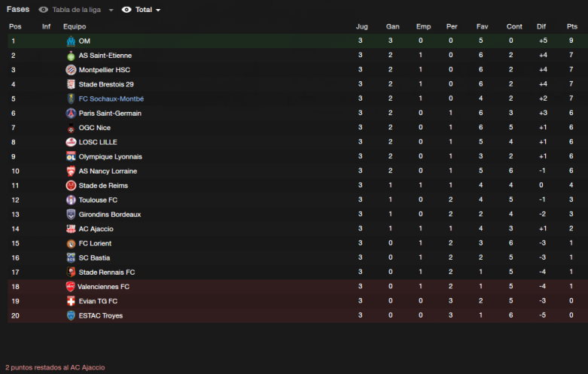The height and width of the screenshot is (374, 588).
Task: Click the OM club crest icon
Action: click(x=71, y=41)
